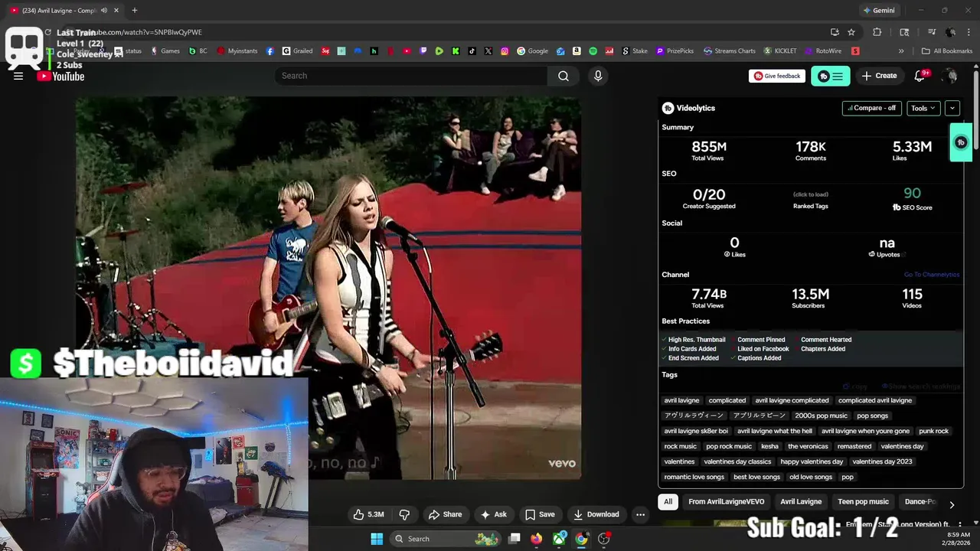Click 'avril lavigne complicated' tag
This screenshot has width=980, height=551.
[792, 400]
